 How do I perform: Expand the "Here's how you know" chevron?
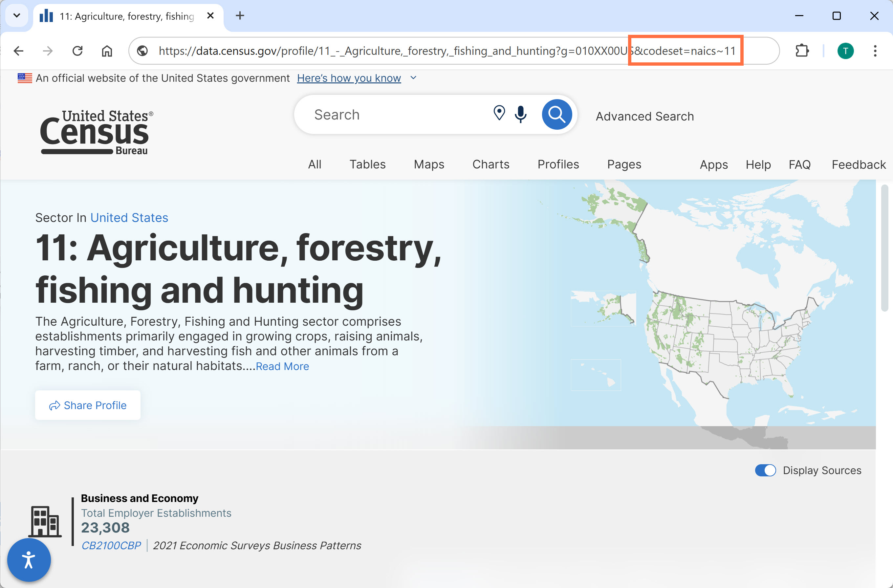click(x=413, y=78)
